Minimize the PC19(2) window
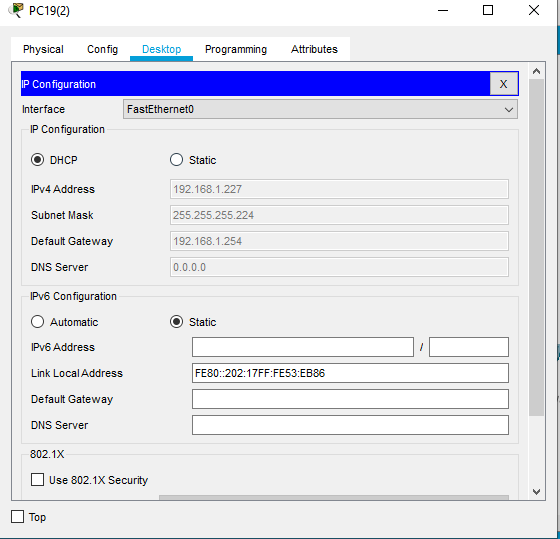 pos(443,10)
